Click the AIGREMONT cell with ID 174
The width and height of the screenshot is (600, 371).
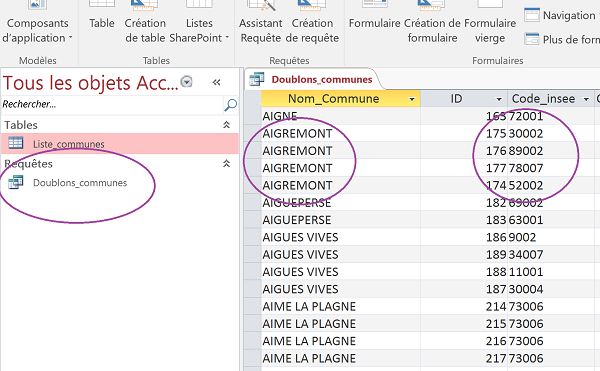pyautogui.click(x=341, y=185)
